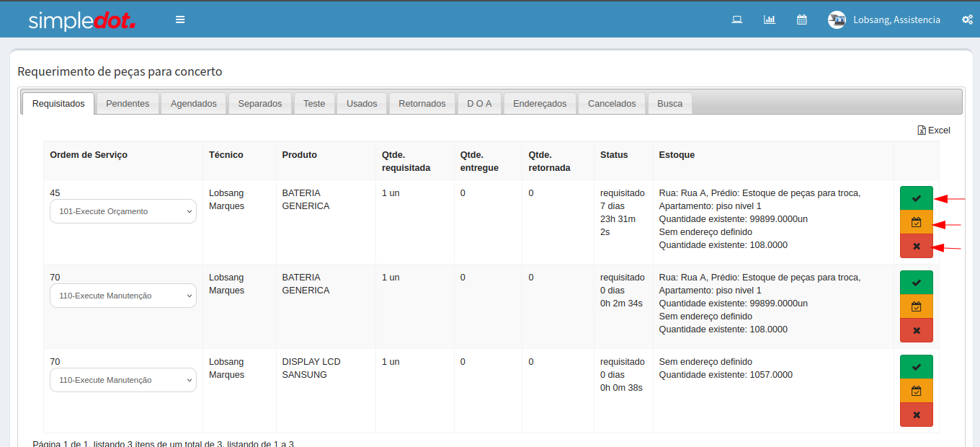Image resolution: width=980 pixels, height=447 pixels.
Task: Open 110-Execute Manutenção dropdown for DISPLAY LCD
Action: [x=123, y=380]
